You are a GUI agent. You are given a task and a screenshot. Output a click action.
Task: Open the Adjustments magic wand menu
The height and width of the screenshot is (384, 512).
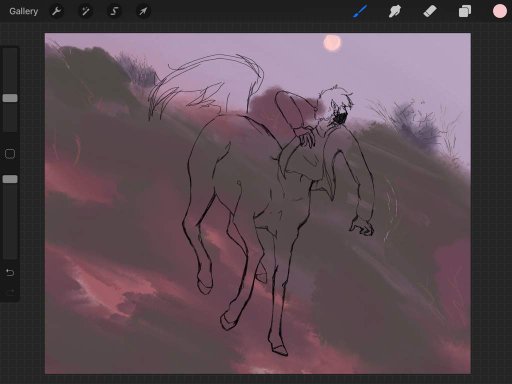[85, 11]
